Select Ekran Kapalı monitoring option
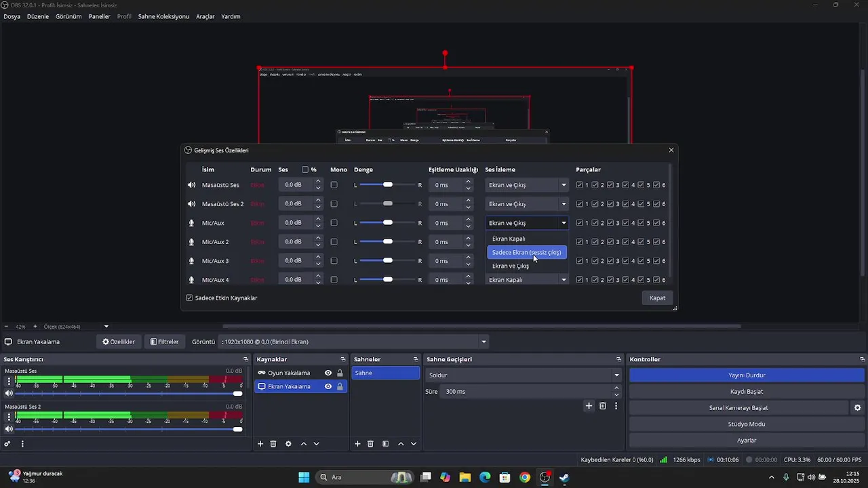The height and width of the screenshot is (488, 868). tap(527, 239)
